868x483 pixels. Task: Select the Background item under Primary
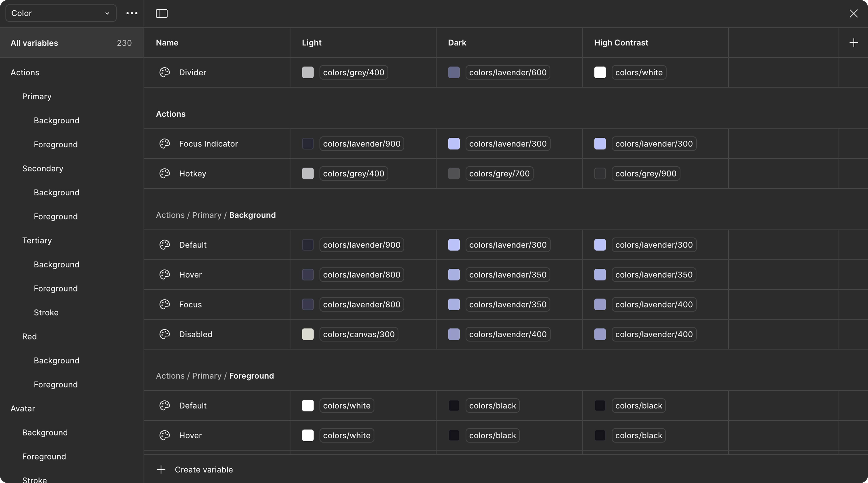[56, 120]
